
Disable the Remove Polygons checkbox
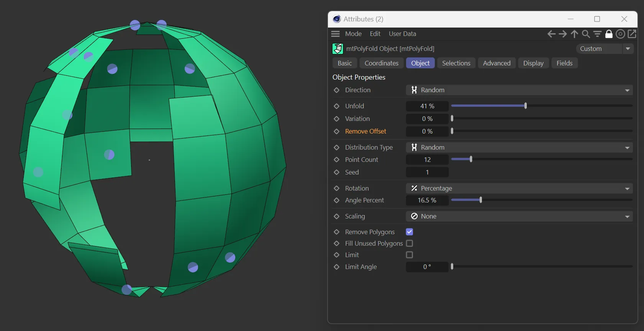410,232
